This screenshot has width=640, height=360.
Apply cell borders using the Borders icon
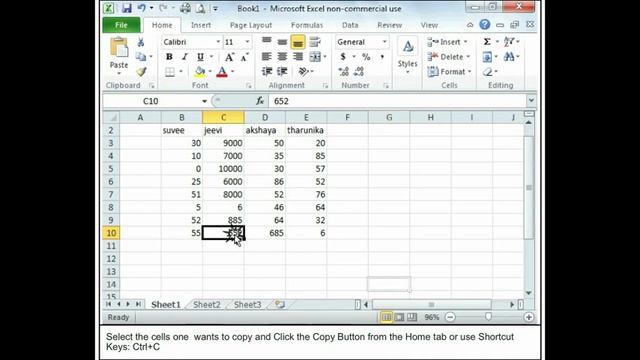(170, 72)
